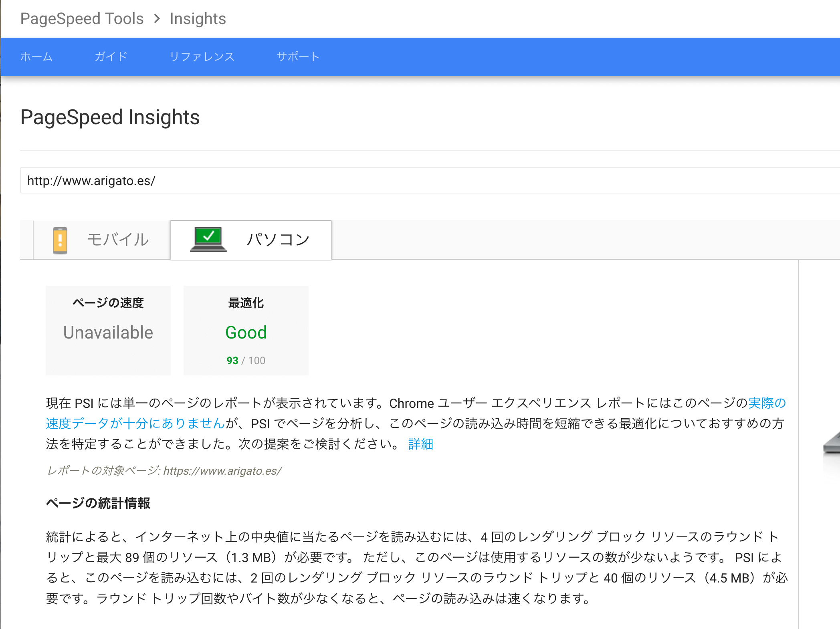Screen dimensions: 840x629
Task: Click the green laptop checkmark icon
Action: click(x=208, y=239)
